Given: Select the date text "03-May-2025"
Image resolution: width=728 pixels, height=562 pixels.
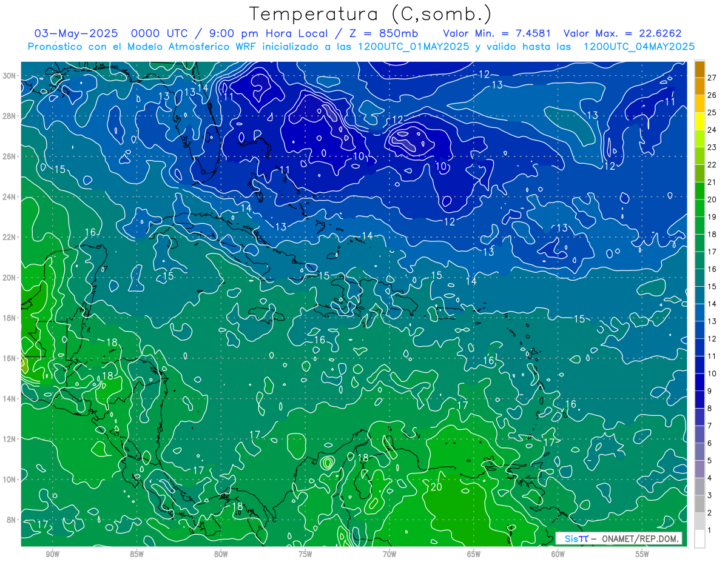Looking at the screenshot, I should click(x=76, y=33).
